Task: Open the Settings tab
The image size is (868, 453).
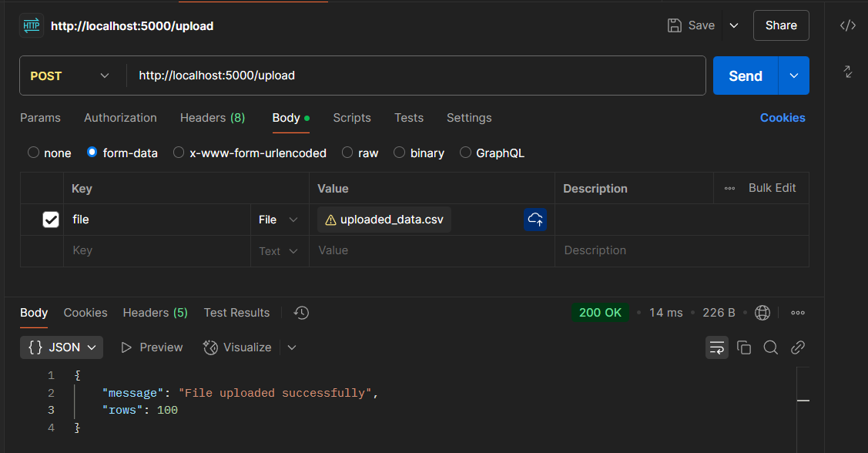Action: coord(470,118)
